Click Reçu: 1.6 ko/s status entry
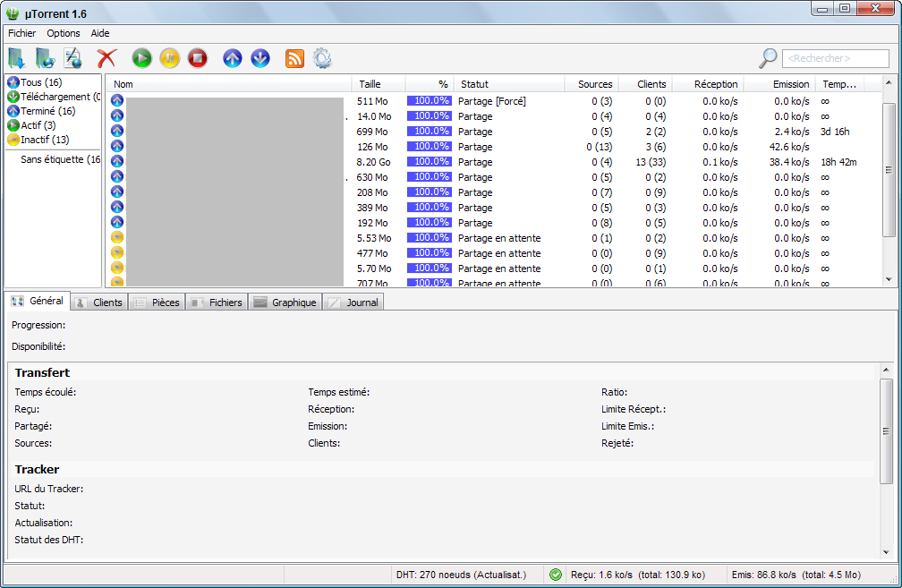Viewport: 902px width, 588px height. (637, 575)
